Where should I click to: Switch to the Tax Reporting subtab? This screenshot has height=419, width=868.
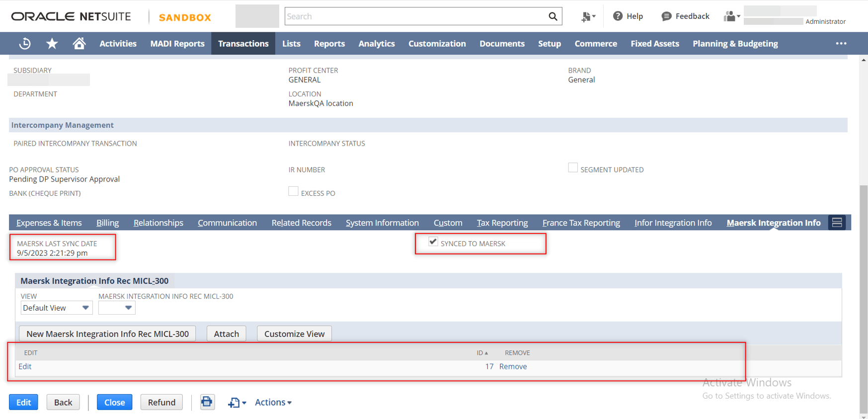pos(502,223)
